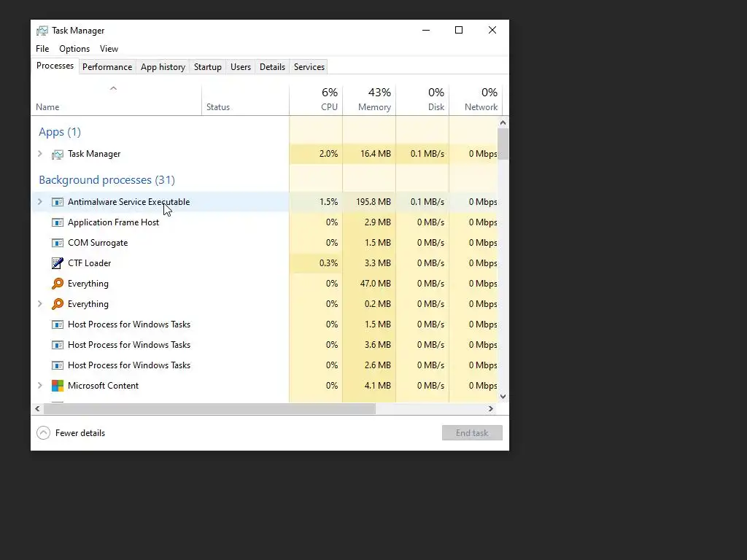The image size is (747, 560).
Task: Select the Application Frame Host row
Action: click(x=264, y=222)
